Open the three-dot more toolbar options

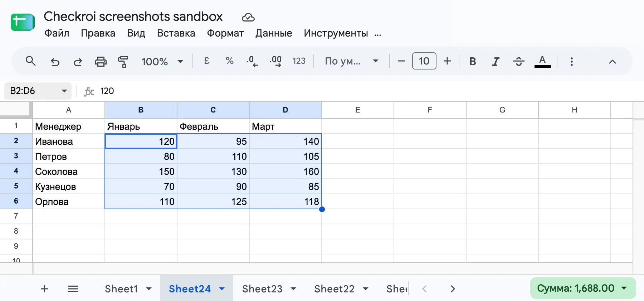tap(571, 62)
